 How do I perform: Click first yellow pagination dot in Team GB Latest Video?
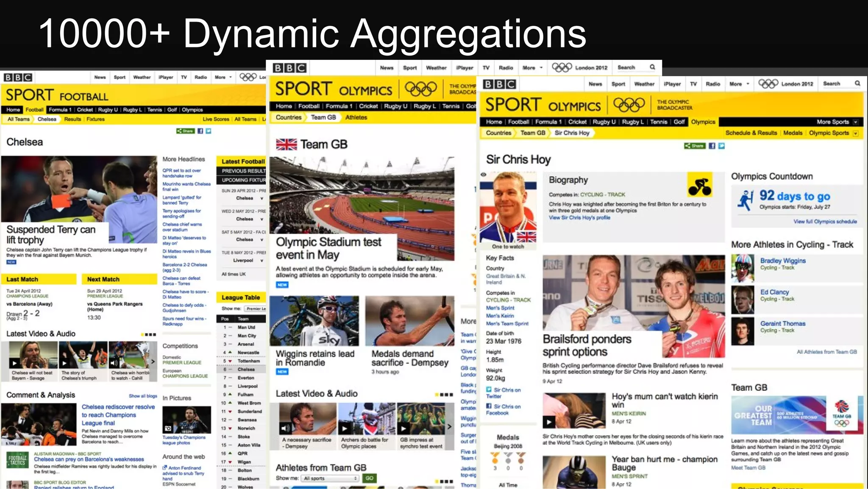coord(437,395)
